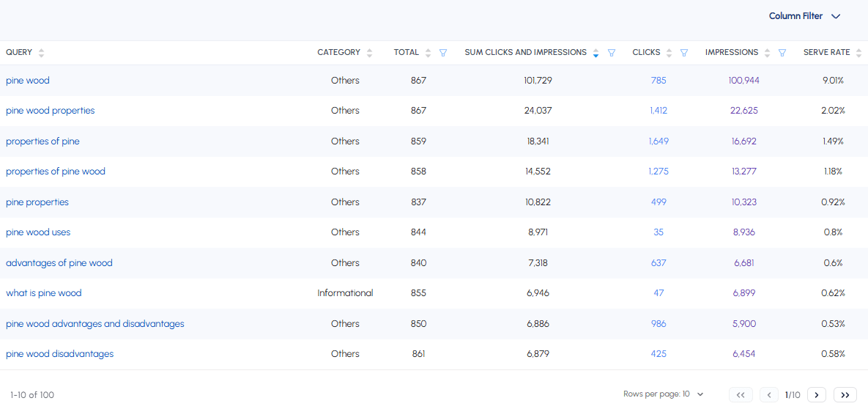Open the CLICKS column filter icon
The height and width of the screenshot is (409, 868).
coord(684,53)
